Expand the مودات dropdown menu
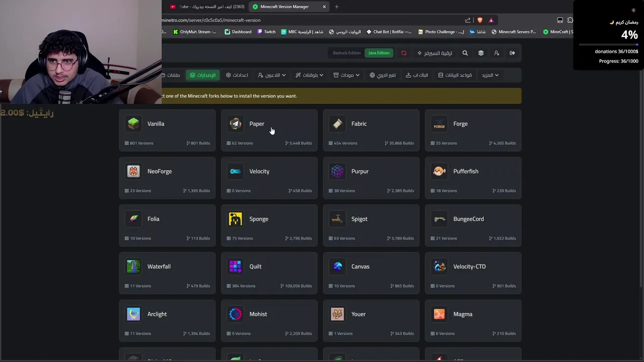The height and width of the screenshot is (362, 644). tap(347, 75)
